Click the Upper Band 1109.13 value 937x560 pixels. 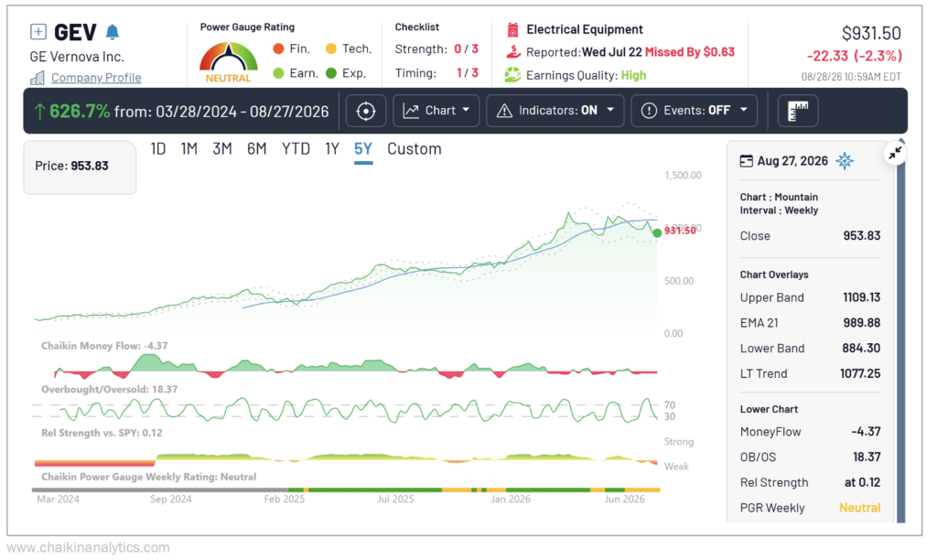tap(862, 297)
